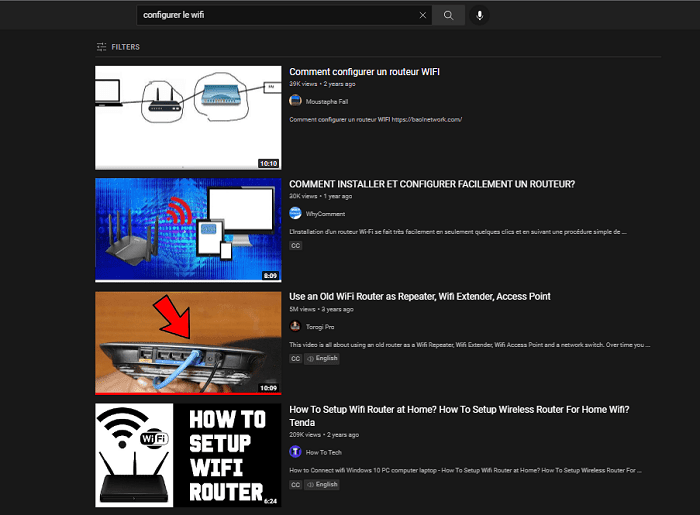
Task: Open Torogi Pro channel avatar
Action: point(295,326)
